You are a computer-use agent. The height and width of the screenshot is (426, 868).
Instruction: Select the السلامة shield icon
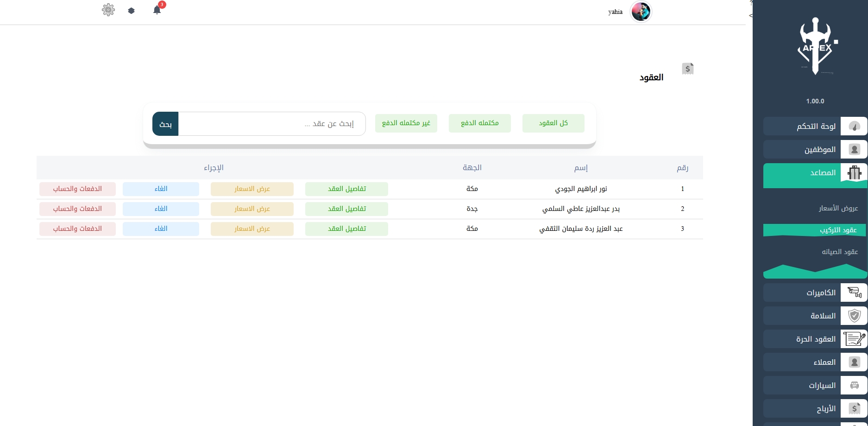click(x=854, y=316)
